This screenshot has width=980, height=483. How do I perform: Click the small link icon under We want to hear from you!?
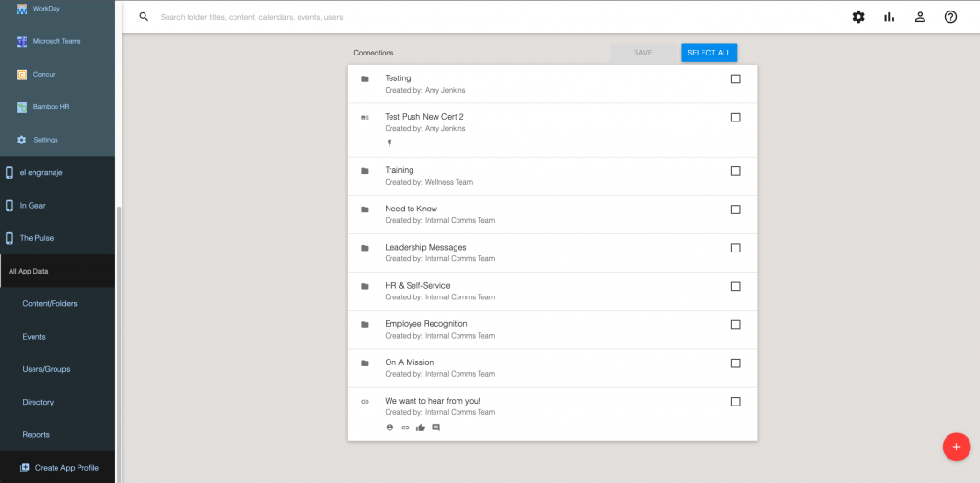click(405, 428)
